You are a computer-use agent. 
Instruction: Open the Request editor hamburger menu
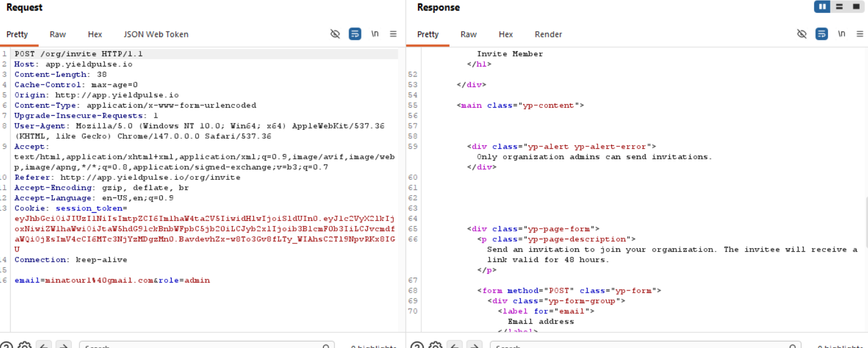coord(393,34)
